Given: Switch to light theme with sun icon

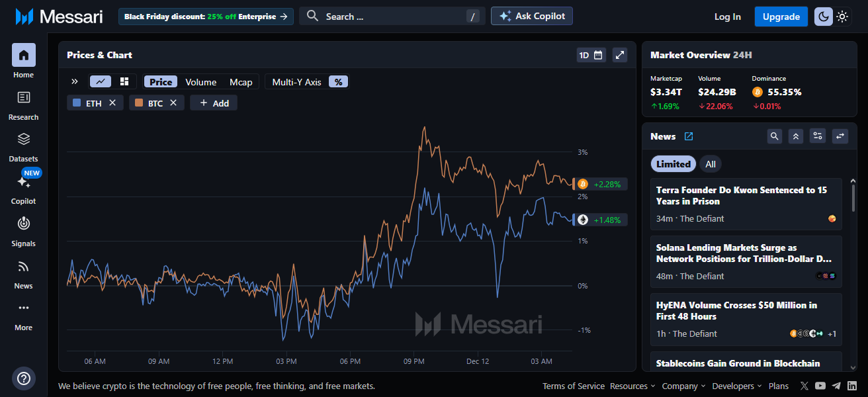Looking at the screenshot, I should click(842, 17).
